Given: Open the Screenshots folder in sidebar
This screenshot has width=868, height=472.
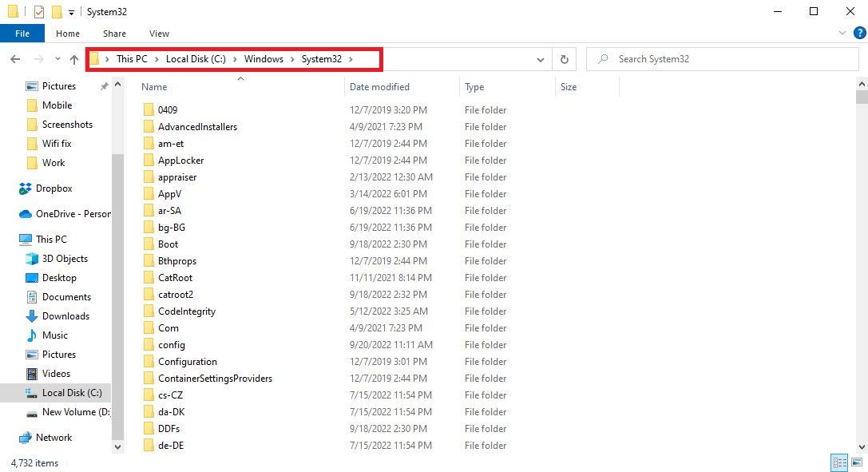Looking at the screenshot, I should [67, 125].
